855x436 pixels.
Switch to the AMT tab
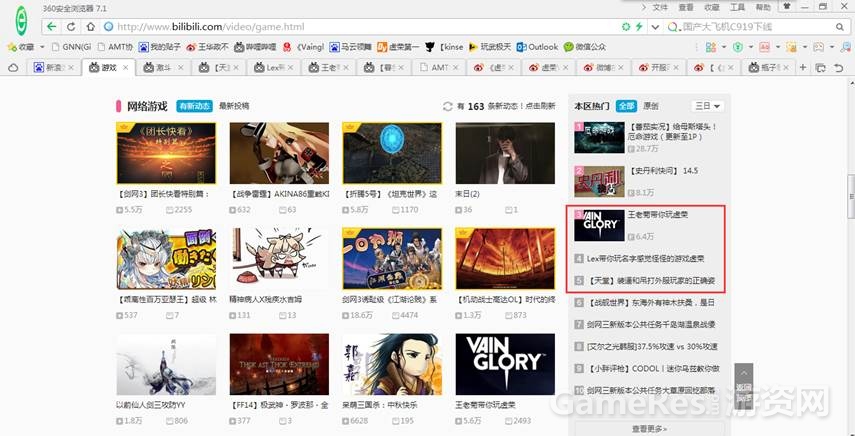[438, 68]
